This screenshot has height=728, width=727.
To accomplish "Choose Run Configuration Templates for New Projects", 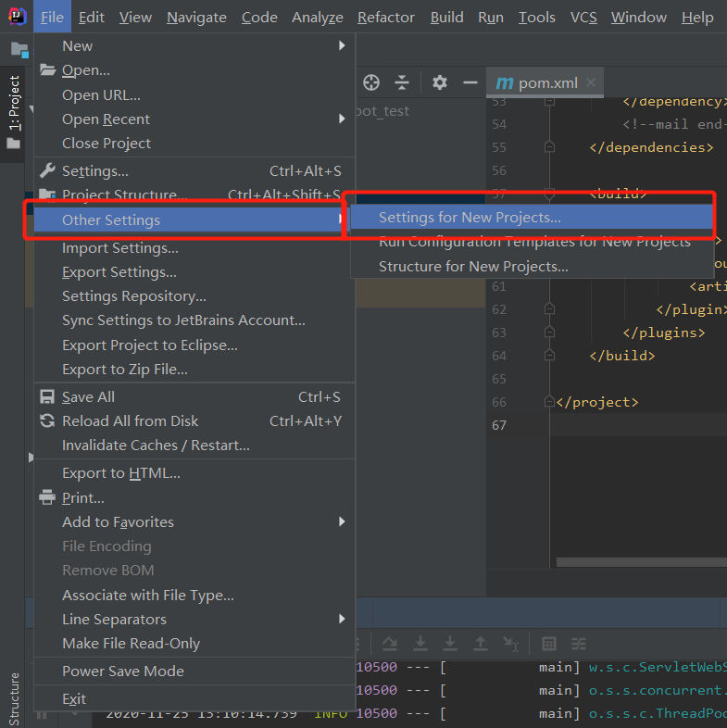I will tap(532, 242).
